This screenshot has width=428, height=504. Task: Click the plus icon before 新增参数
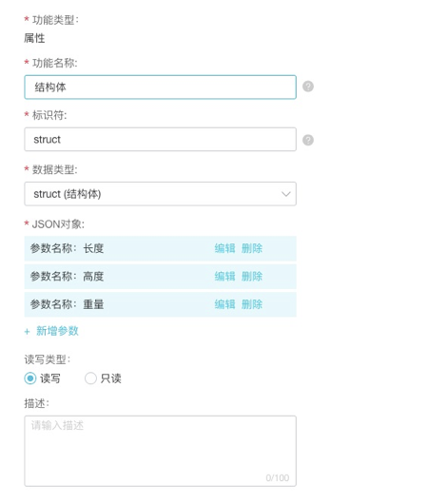tap(27, 331)
